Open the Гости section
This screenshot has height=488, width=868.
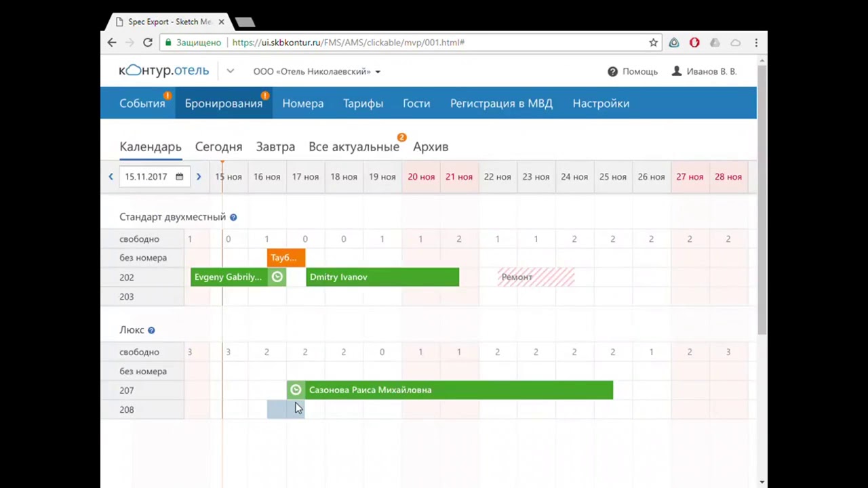click(x=416, y=103)
